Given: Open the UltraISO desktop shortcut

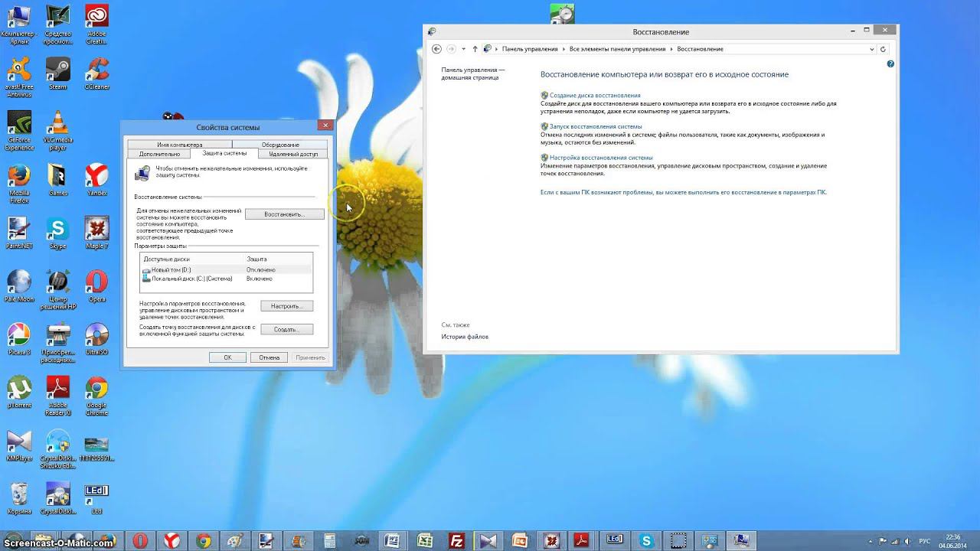Looking at the screenshot, I should click(x=96, y=339).
